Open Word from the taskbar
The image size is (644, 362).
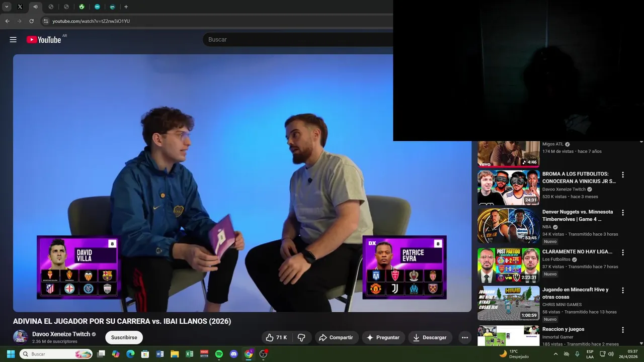(x=160, y=354)
